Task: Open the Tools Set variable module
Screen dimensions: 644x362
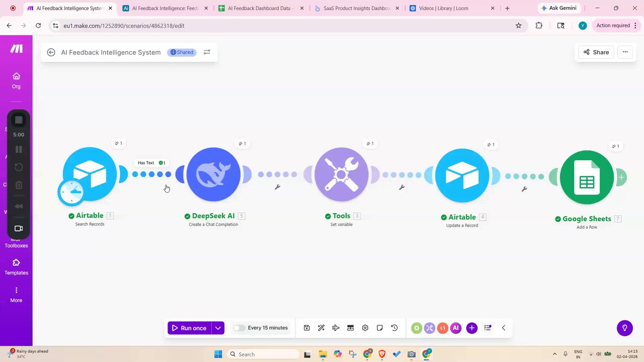Action: click(342, 174)
